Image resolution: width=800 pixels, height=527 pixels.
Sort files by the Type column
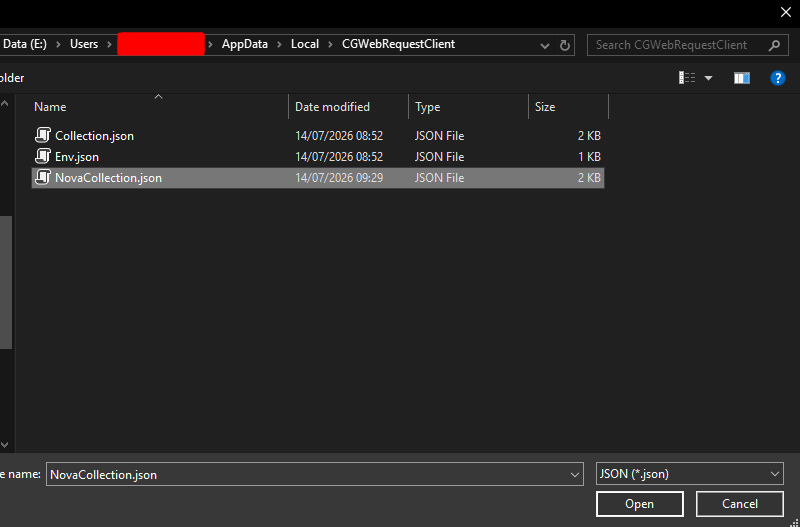pos(428,107)
